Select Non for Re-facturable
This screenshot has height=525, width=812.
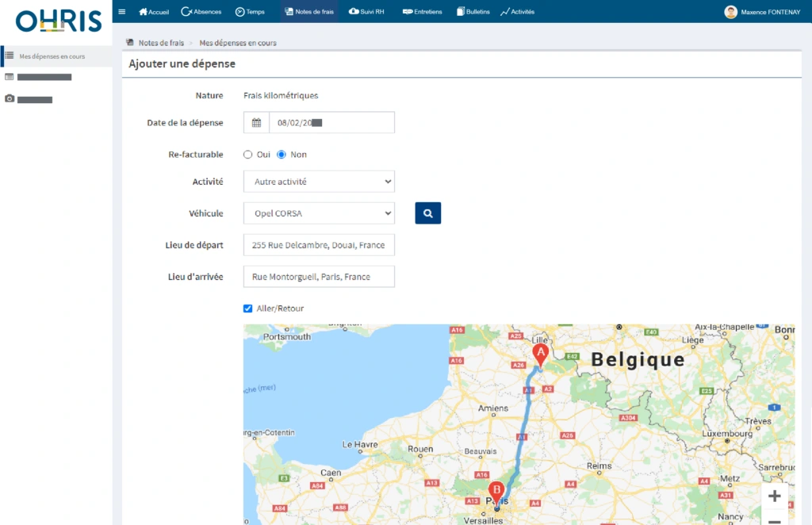pyautogui.click(x=282, y=155)
